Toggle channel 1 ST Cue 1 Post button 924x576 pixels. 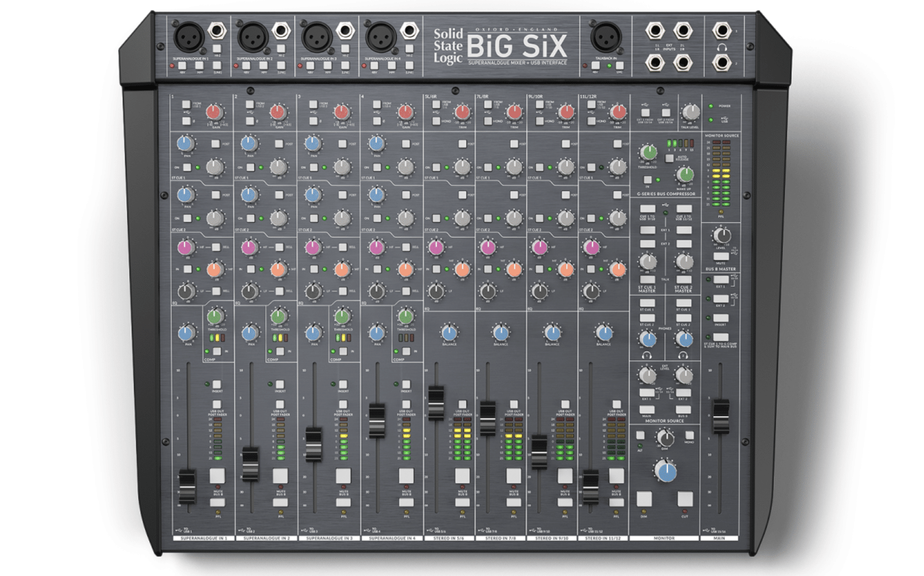coord(215,144)
